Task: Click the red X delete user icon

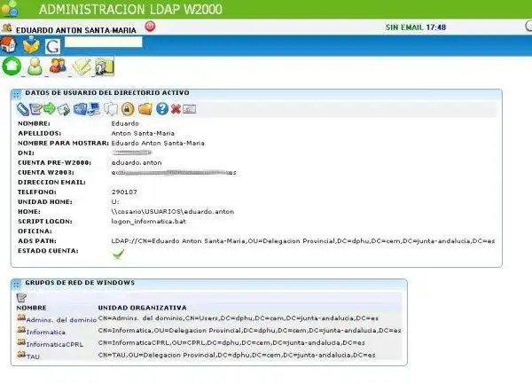Action: pos(176,109)
